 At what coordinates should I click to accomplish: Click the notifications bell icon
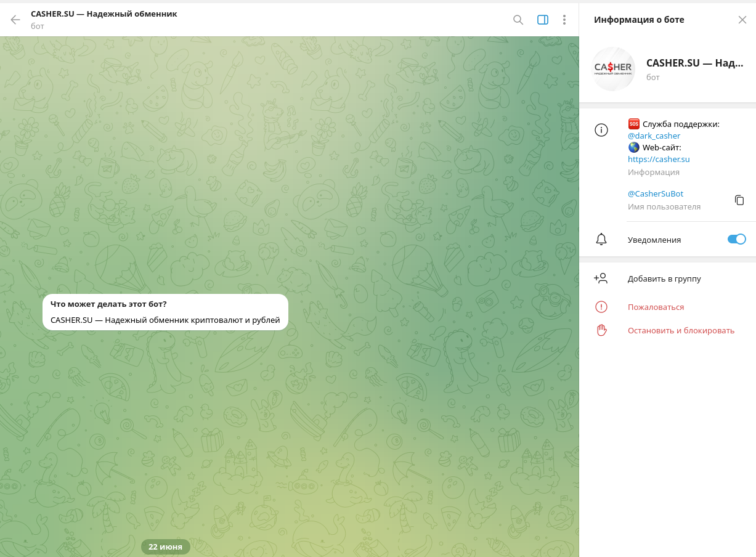(x=601, y=240)
